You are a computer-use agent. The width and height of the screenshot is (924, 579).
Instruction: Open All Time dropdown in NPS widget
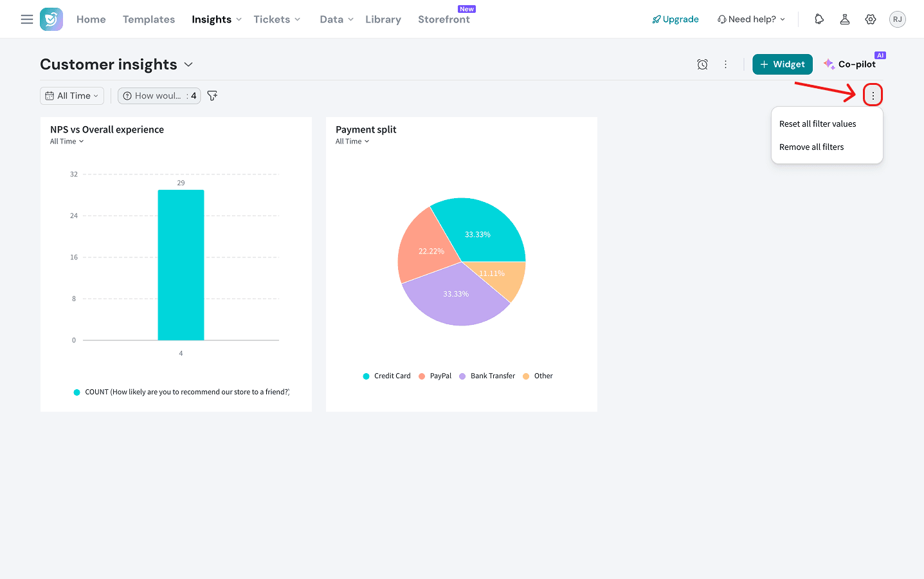click(x=67, y=142)
